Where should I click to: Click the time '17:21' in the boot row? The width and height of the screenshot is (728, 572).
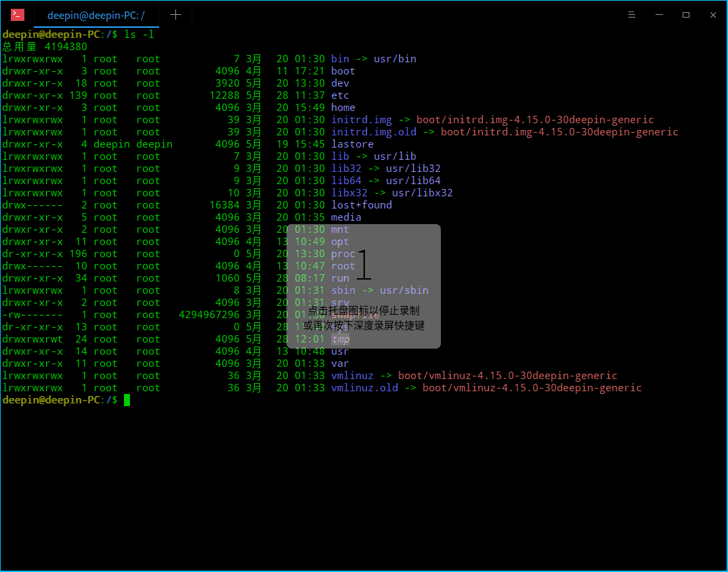coord(309,71)
